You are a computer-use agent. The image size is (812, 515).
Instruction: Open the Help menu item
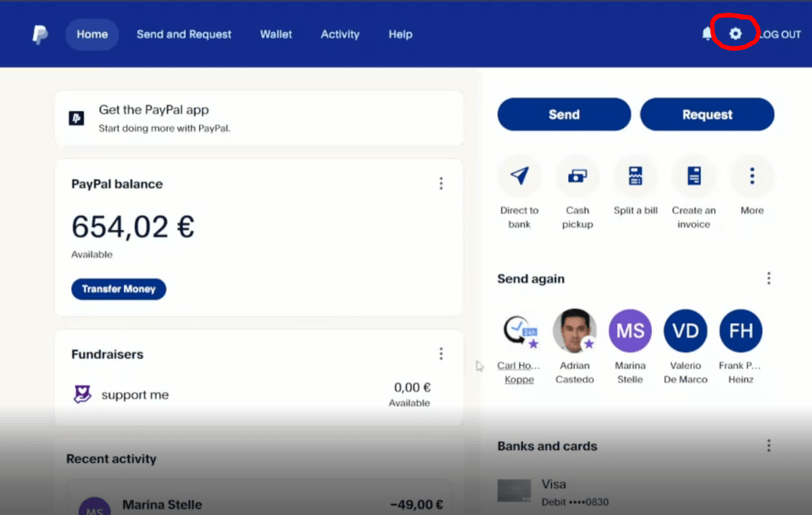401,34
